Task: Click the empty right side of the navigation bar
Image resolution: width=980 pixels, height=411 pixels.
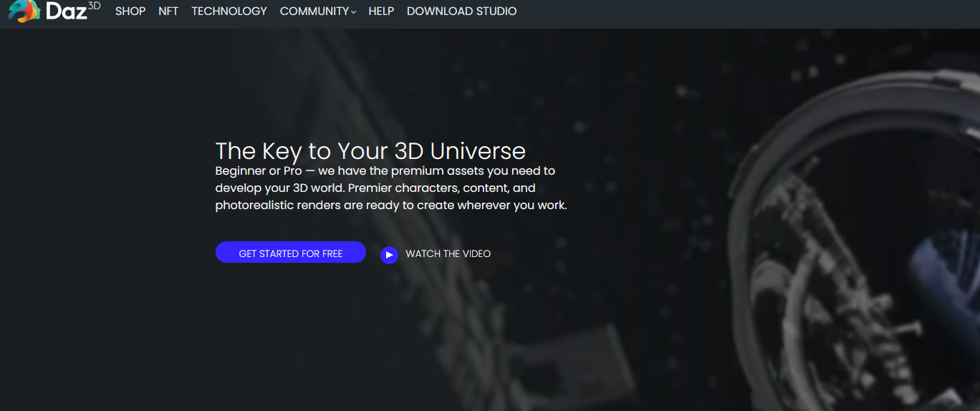Action: click(x=752, y=13)
